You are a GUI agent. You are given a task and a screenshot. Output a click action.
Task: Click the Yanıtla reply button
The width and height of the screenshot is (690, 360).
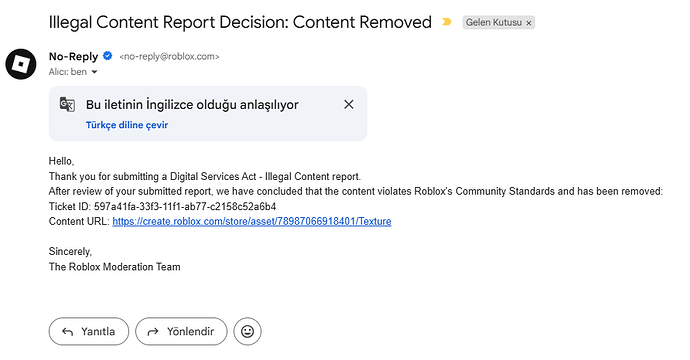coord(89,331)
